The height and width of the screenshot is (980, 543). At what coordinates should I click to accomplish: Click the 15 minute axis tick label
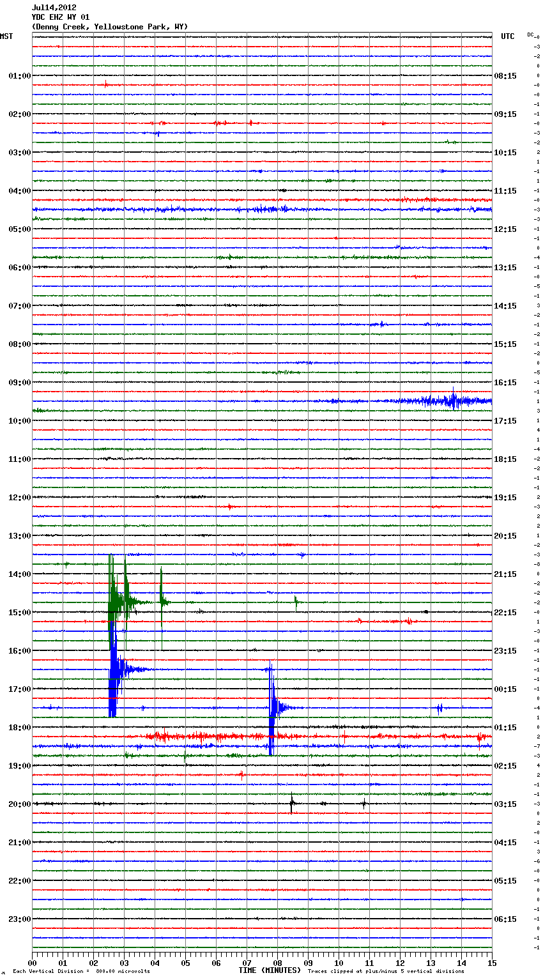point(492,963)
